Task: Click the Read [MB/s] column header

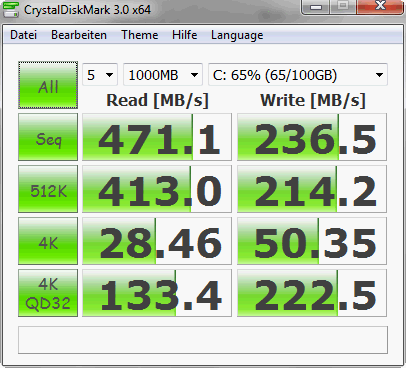Action: [x=157, y=100]
